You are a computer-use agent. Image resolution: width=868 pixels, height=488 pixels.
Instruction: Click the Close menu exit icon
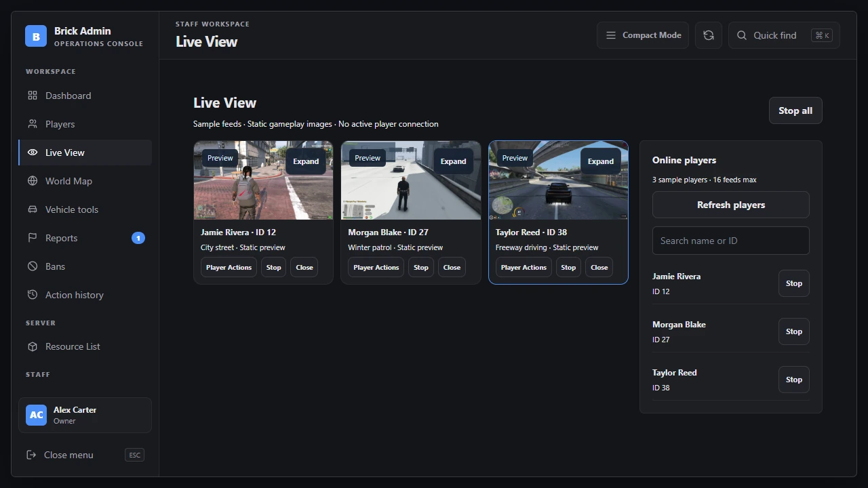pyautogui.click(x=31, y=455)
